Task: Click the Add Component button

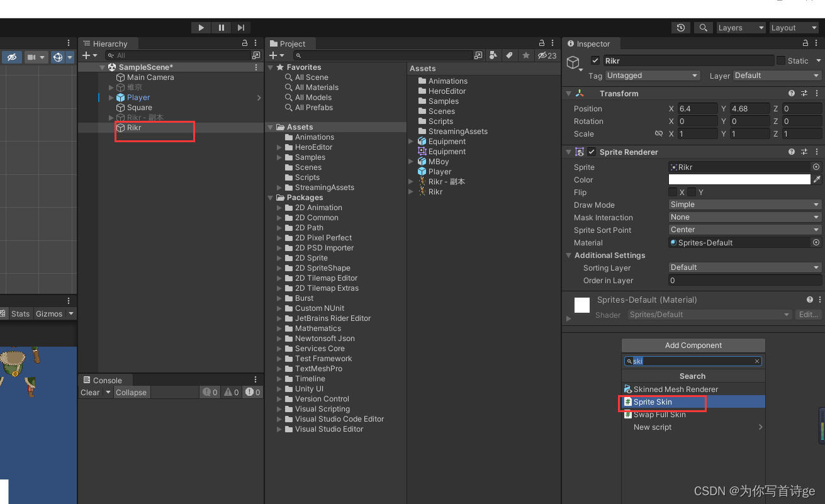Action: tap(693, 345)
